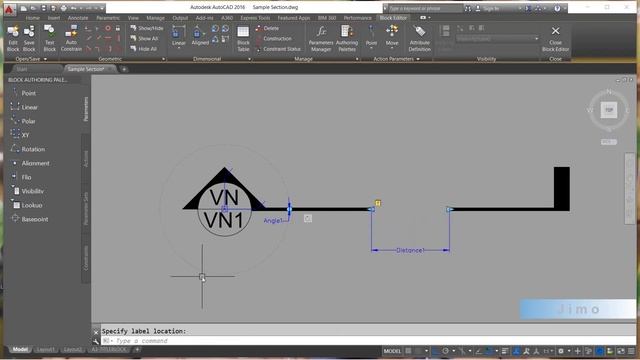Open the Geometric panel dialog launcher arrow
This screenshot has width=640, height=360.
pos(164,59)
